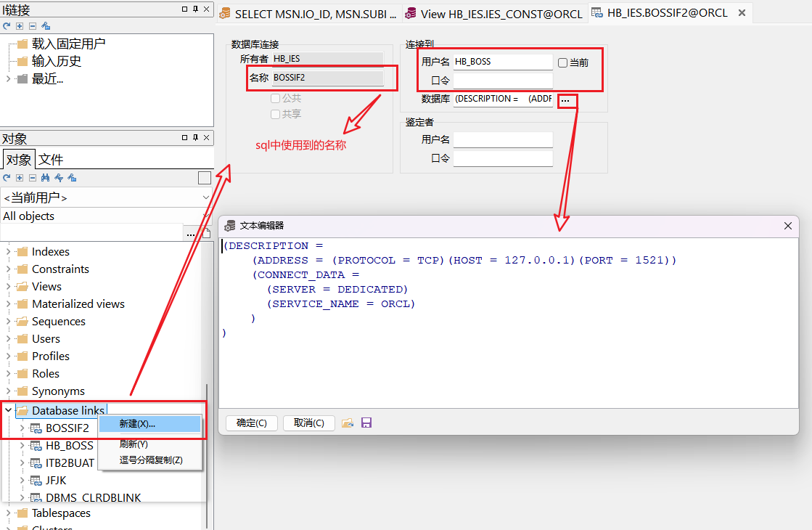Pin the 对象 objects panel
812x530 pixels.
[x=195, y=137]
